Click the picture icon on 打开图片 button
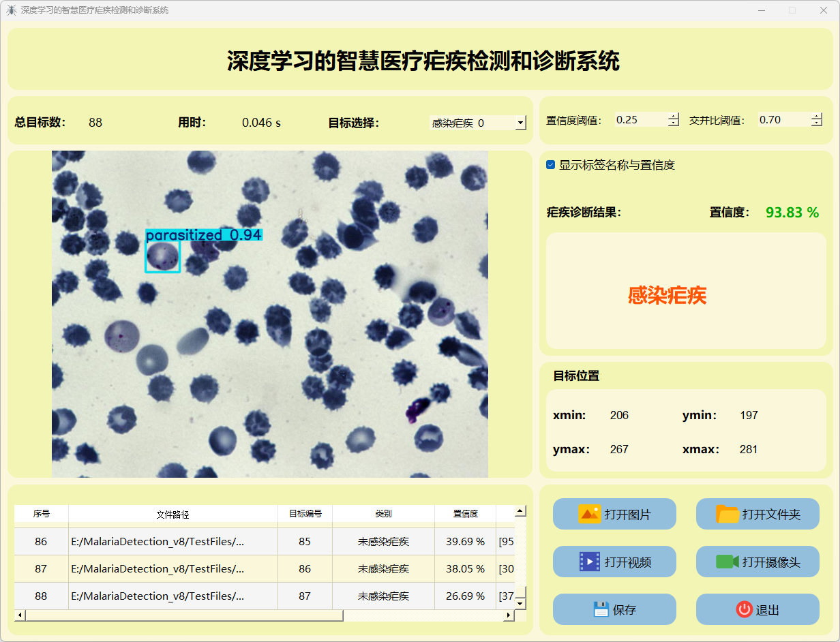840x642 pixels. (589, 514)
